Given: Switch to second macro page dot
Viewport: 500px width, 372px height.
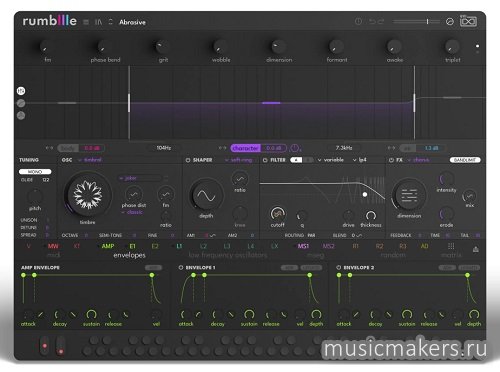Looking at the screenshot, I should pyautogui.click(x=477, y=52).
